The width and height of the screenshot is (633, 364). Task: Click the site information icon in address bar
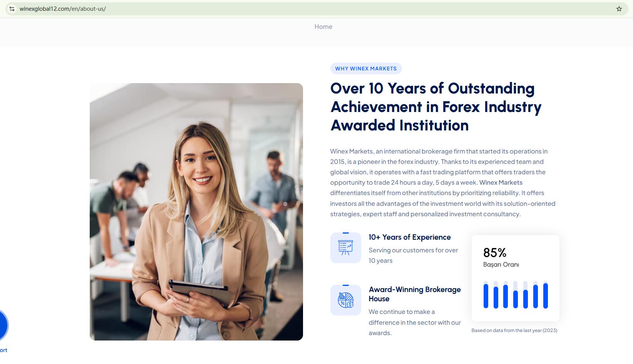[12, 9]
